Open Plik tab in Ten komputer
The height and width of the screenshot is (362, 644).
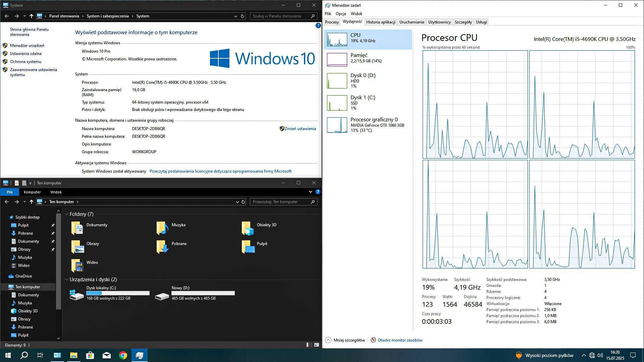10,192
